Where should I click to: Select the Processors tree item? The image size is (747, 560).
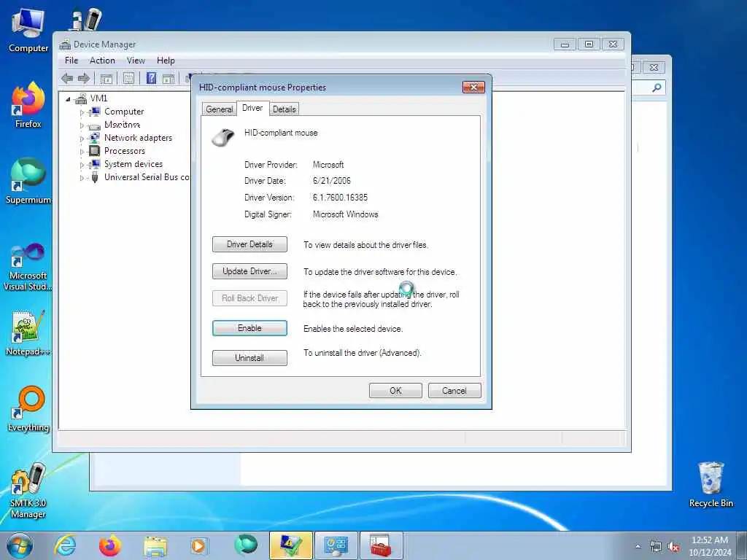point(124,151)
